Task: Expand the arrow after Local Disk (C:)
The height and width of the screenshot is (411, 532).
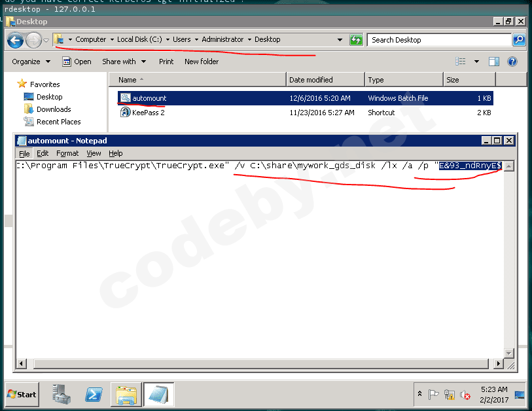Action: click(x=168, y=40)
